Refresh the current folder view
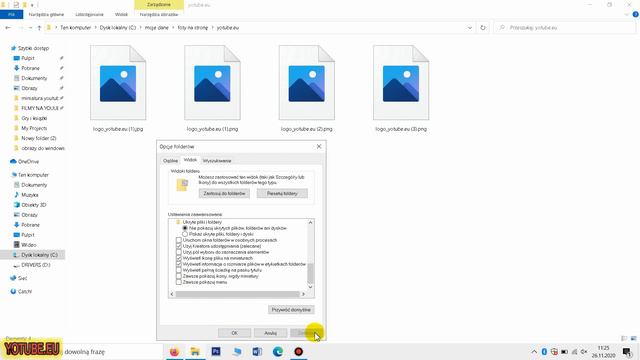Image resolution: width=640 pixels, height=360 pixels. tap(483, 28)
